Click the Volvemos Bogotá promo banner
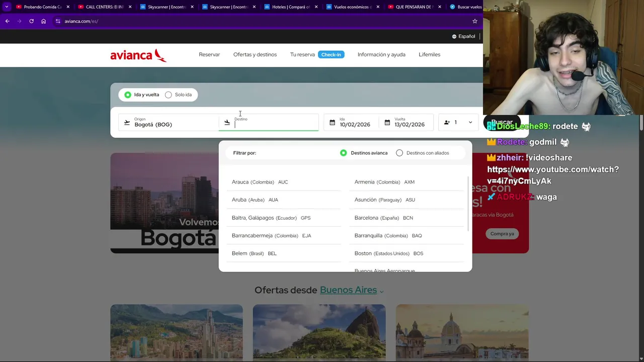 (165, 203)
